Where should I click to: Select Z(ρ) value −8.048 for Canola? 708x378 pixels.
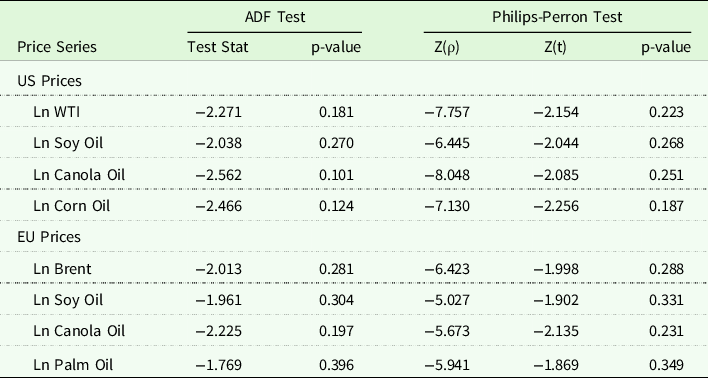pyautogui.click(x=447, y=175)
